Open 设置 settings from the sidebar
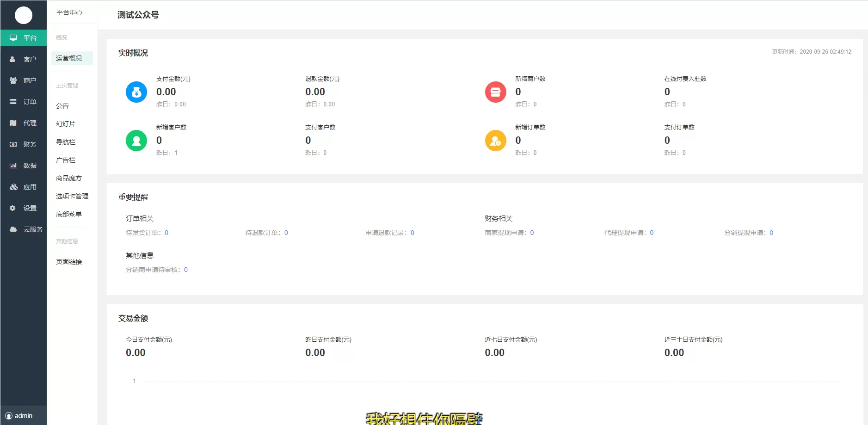The width and height of the screenshot is (868, 425). [x=24, y=208]
